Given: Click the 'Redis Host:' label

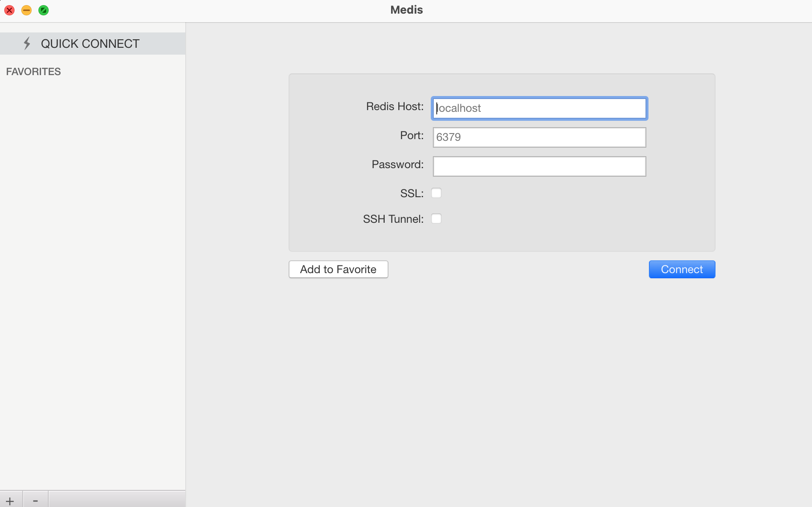Looking at the screenshot, I should [394, 107].
